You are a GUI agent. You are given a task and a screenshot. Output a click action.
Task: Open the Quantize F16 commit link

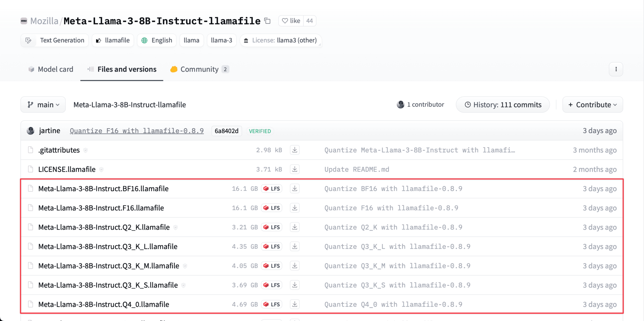(136, 131)
